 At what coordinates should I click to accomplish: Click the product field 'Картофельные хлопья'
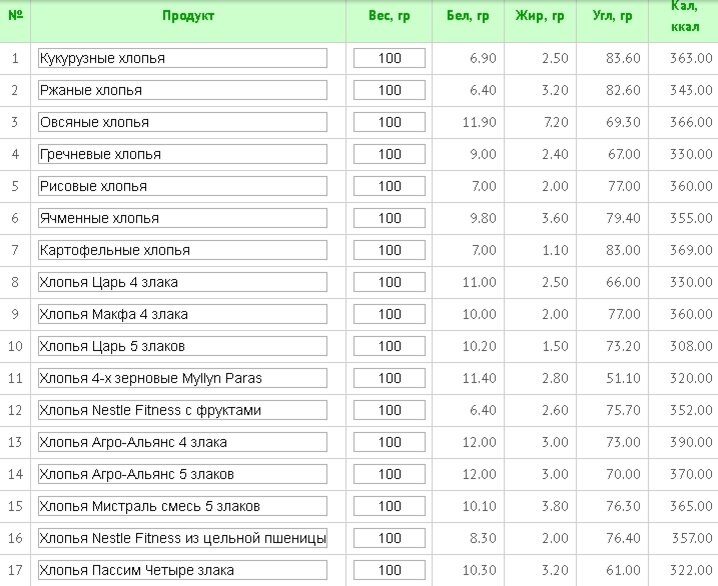coord(183,250)
